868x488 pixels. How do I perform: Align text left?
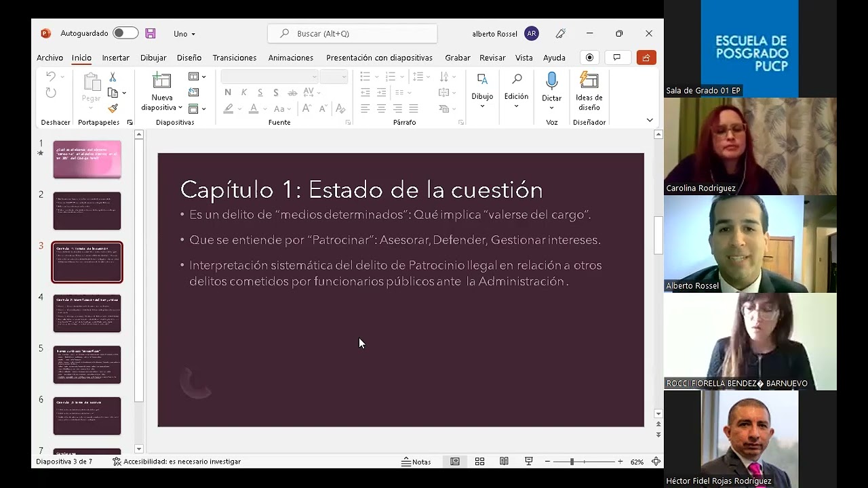[366, 108]
